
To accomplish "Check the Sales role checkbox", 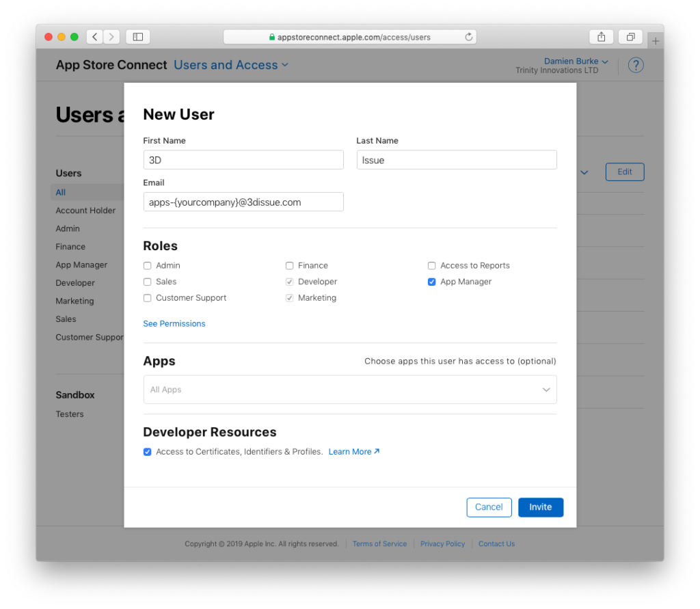I will tap(148, 282).
